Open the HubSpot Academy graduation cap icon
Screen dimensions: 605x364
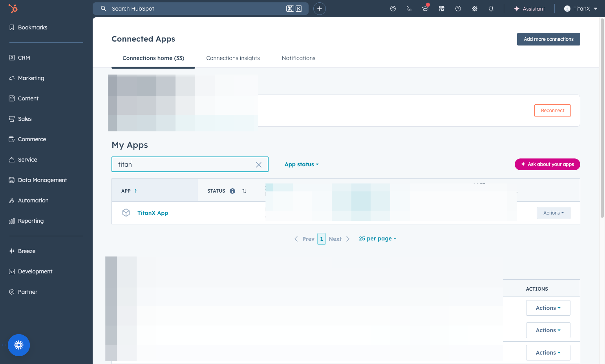point(425,9)
